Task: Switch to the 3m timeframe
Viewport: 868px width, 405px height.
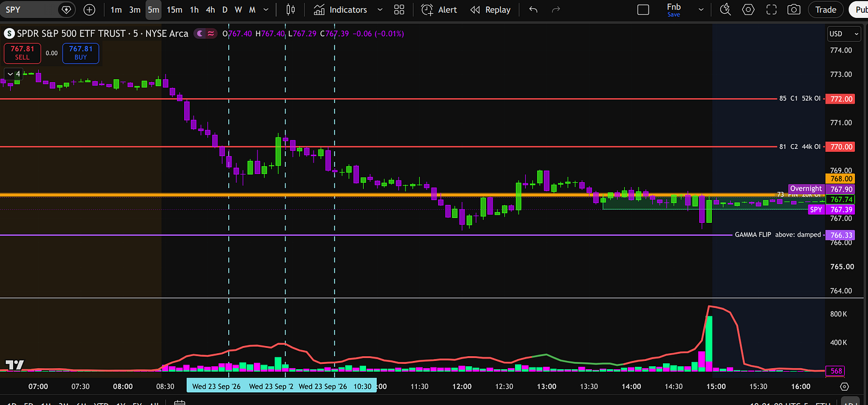Action: point(135,10)
